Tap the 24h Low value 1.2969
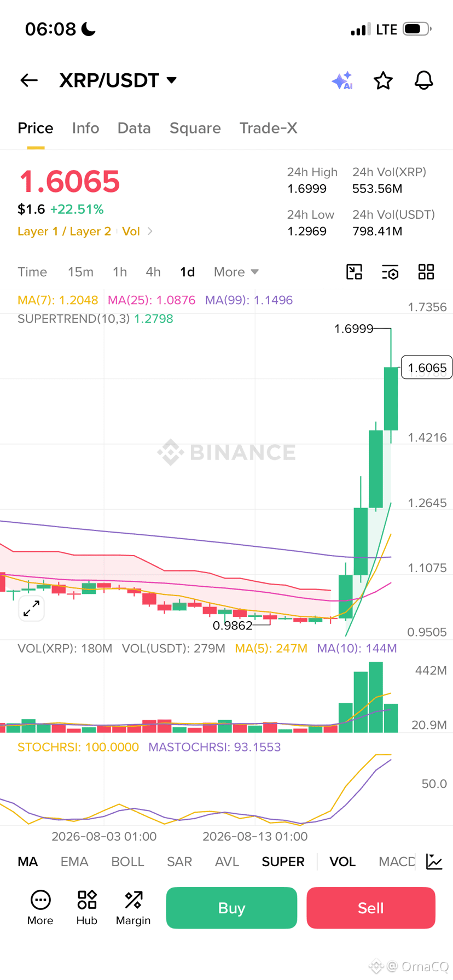Image resolution: width=453 pixels, height=980 pixels. click(307, 231)
